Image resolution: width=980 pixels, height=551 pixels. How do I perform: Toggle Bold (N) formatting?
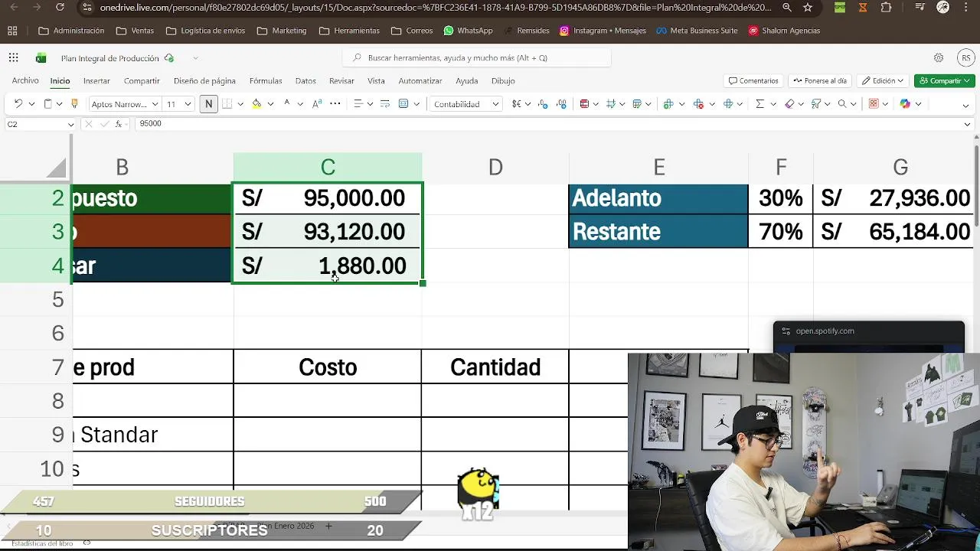tap(208, 104)
